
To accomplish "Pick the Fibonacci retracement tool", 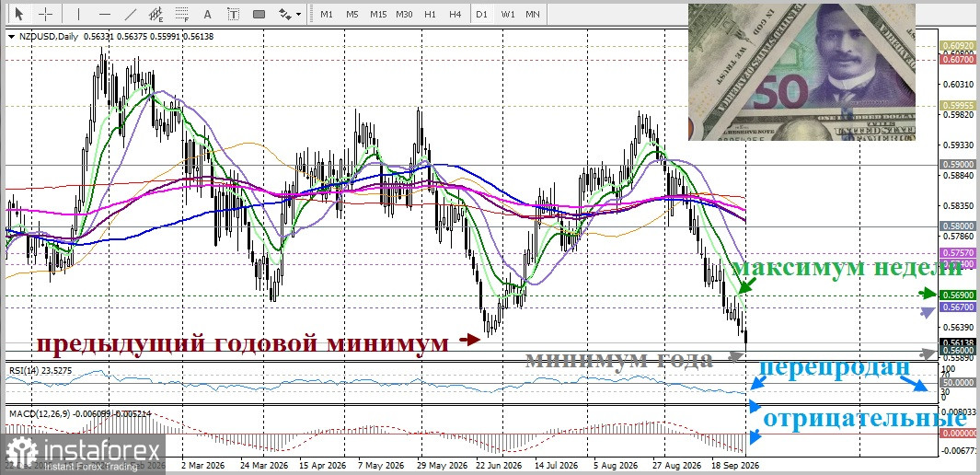I will coord(182,13).
